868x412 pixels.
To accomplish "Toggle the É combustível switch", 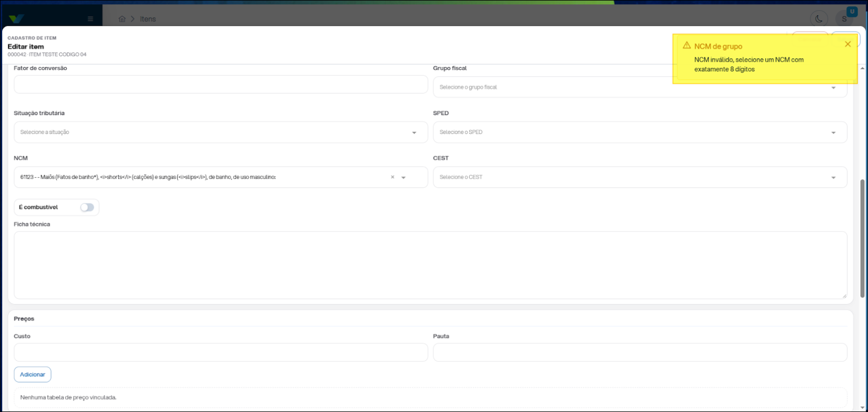I will click(87, 207).
